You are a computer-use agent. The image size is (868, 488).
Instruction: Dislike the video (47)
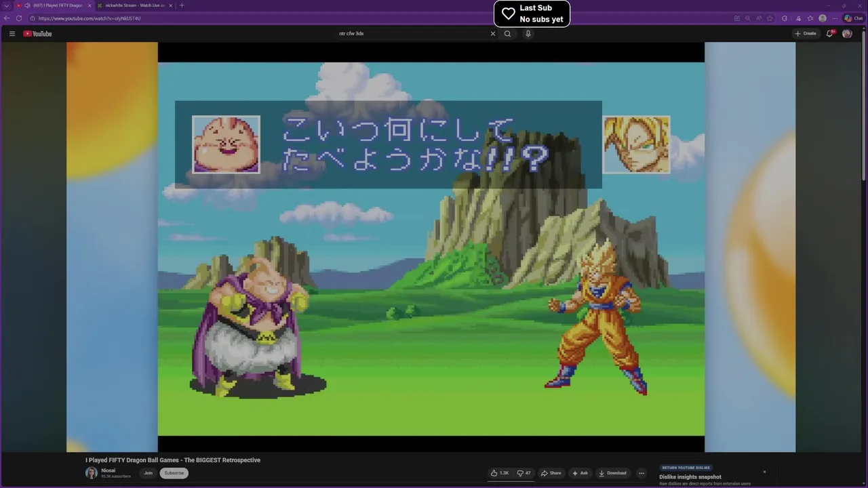524,473
